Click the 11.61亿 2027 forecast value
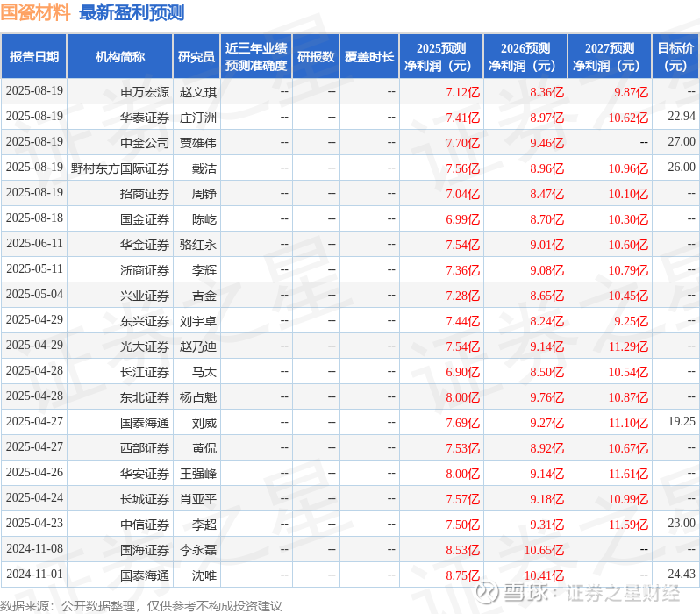Image resolution: width=700 pixels, height=614 pixels. click(629, 475)
